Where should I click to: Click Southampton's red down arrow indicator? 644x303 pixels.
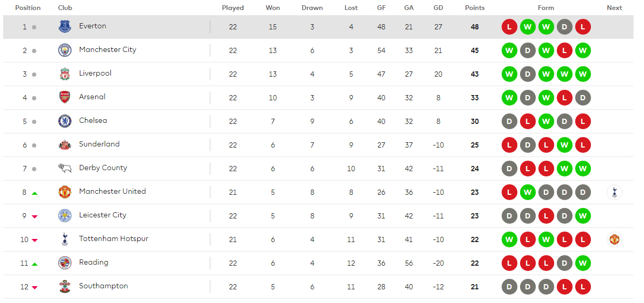point(35,288)
